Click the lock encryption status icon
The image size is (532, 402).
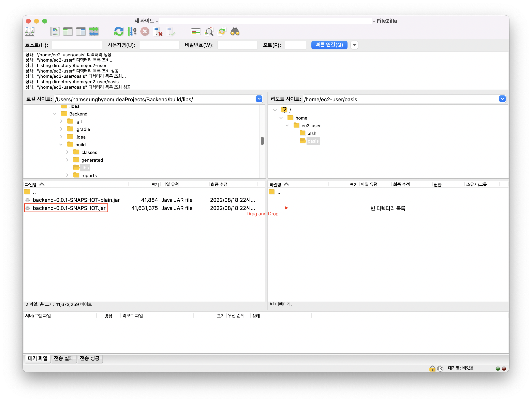click(x=432, y=368)
